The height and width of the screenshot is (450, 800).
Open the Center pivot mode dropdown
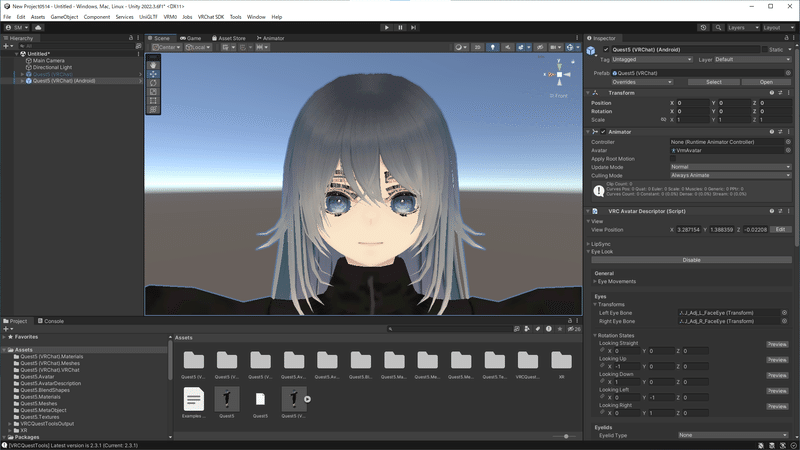click(x=166, y=47)
